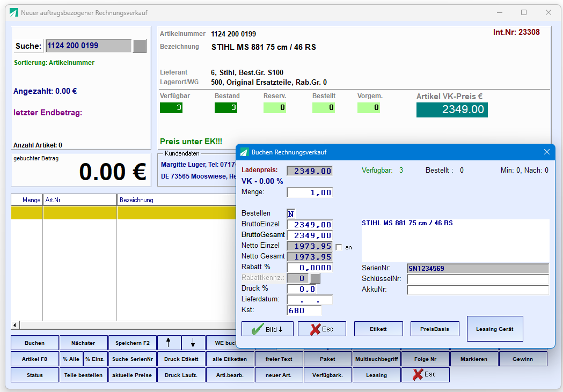Click the Esc button in main window bottom row
Image resolution: width=563 pixels, height=392 pixels.
[426, 375]
